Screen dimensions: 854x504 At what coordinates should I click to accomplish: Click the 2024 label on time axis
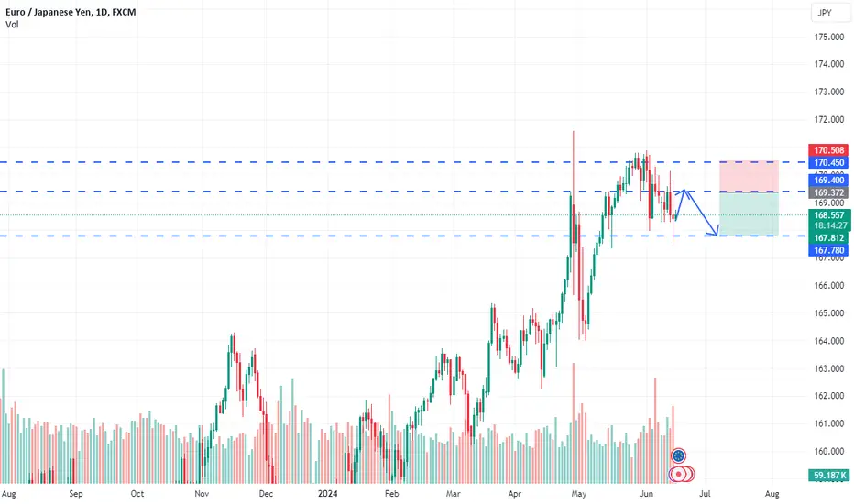pyautogui.click(x=328, y=494)
